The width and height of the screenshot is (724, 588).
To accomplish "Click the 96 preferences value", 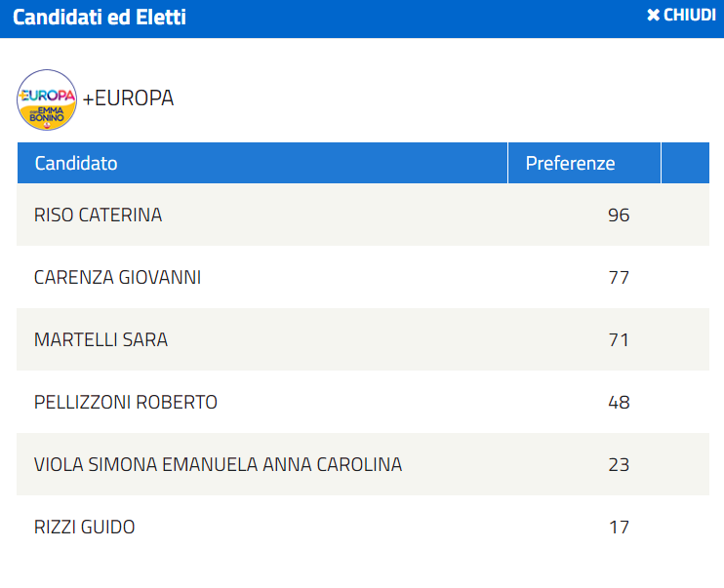I will coord(619,216).
